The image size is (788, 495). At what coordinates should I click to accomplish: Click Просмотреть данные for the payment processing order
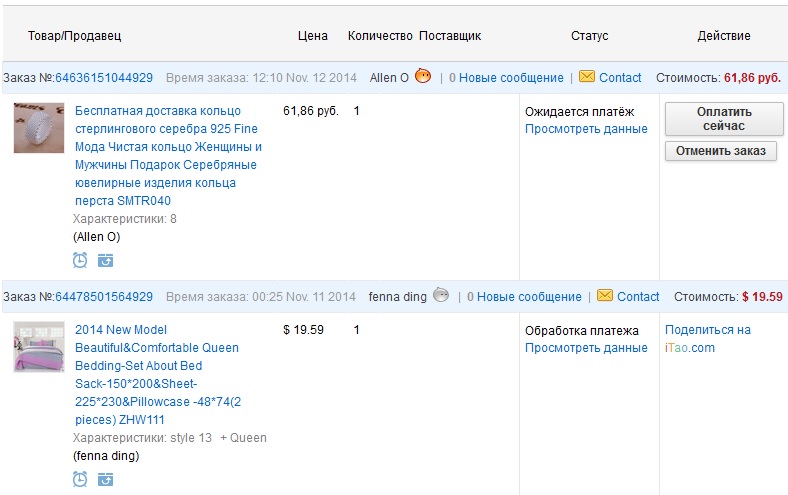586,348
